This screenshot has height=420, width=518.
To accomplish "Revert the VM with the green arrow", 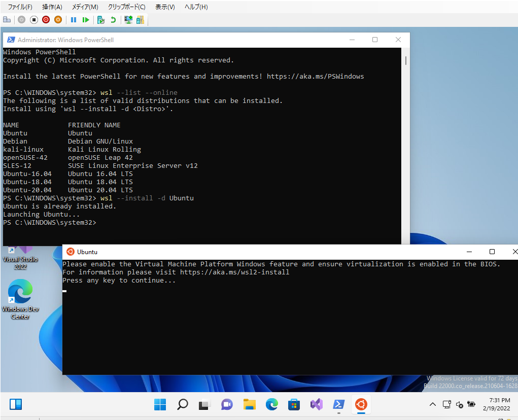I will click(113, 20).
